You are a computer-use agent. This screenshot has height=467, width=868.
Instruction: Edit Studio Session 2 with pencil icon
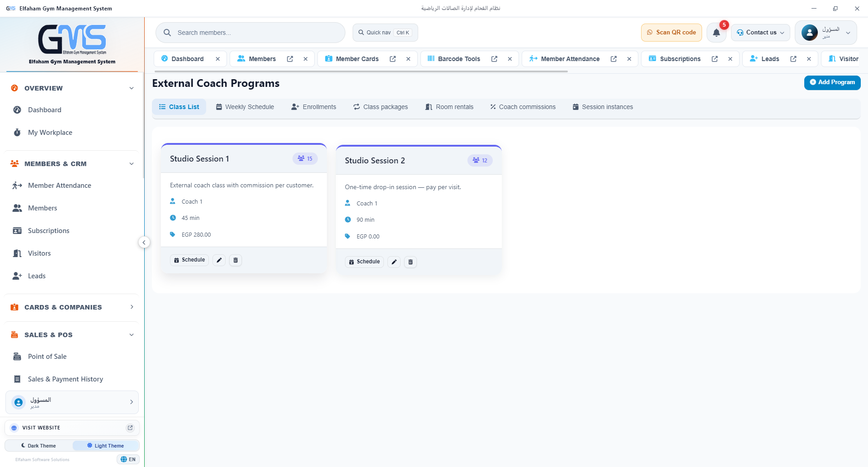[x=394, y=262]
